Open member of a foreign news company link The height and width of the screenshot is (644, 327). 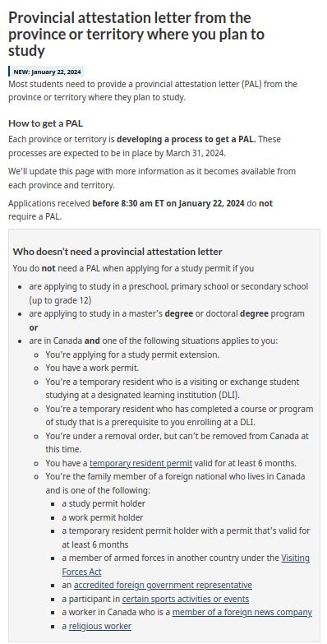click(x=242, y=613)
